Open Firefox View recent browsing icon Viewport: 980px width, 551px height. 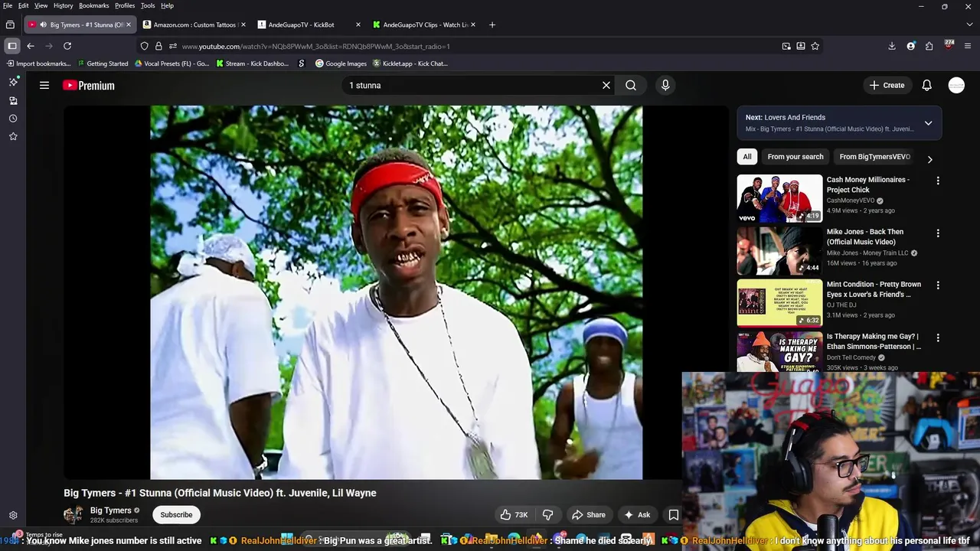[10, 24]
